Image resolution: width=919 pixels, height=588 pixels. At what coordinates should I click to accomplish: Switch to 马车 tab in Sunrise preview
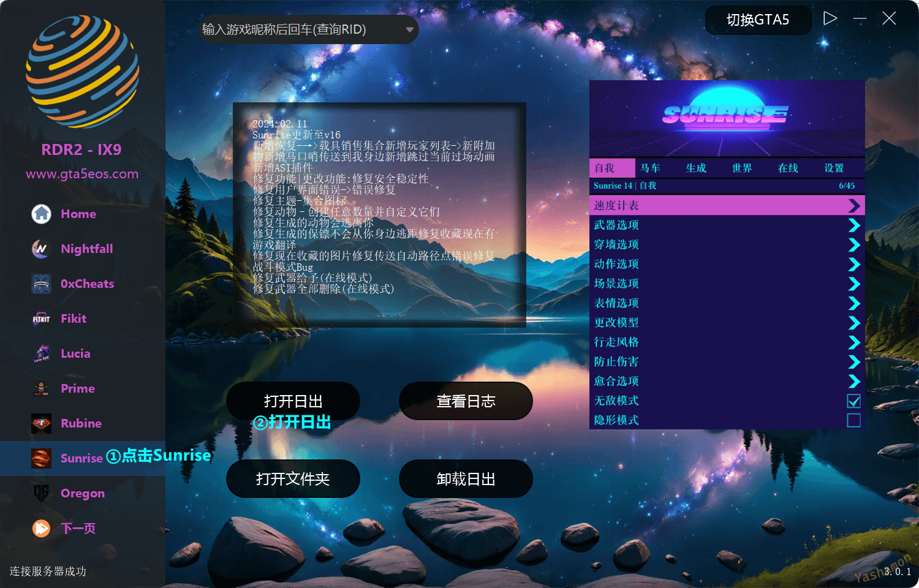(650, 168)
